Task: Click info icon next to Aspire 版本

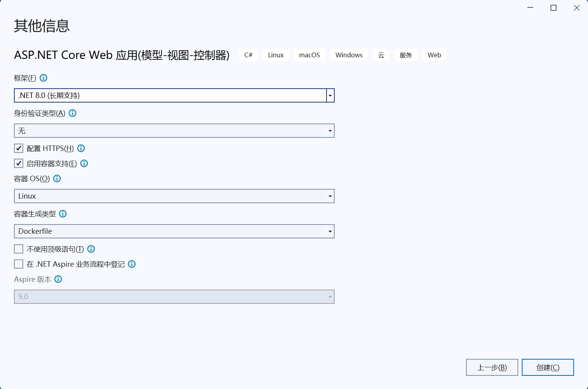Action: pos(58,279)
